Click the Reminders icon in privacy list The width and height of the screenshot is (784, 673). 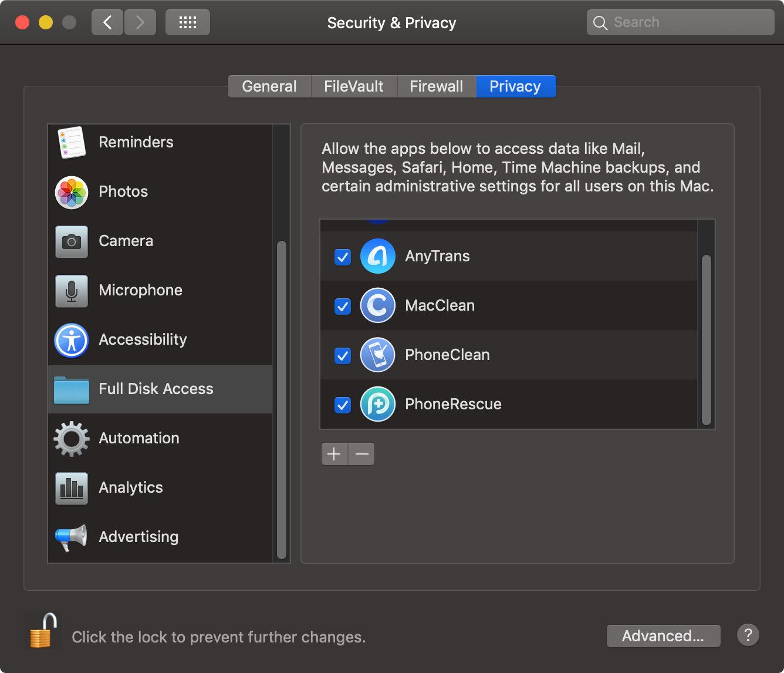point(72,143)
